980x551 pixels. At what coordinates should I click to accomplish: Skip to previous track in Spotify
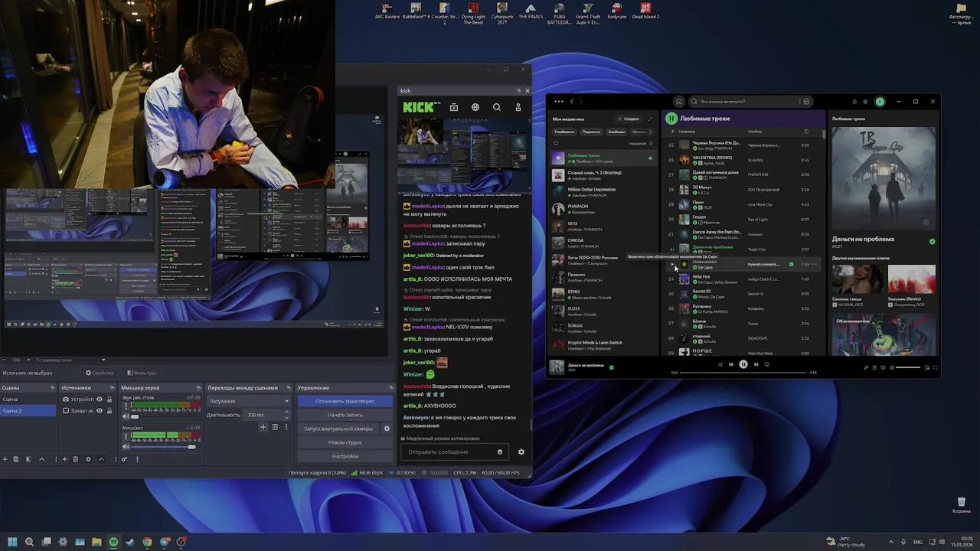tap(731, 364)
